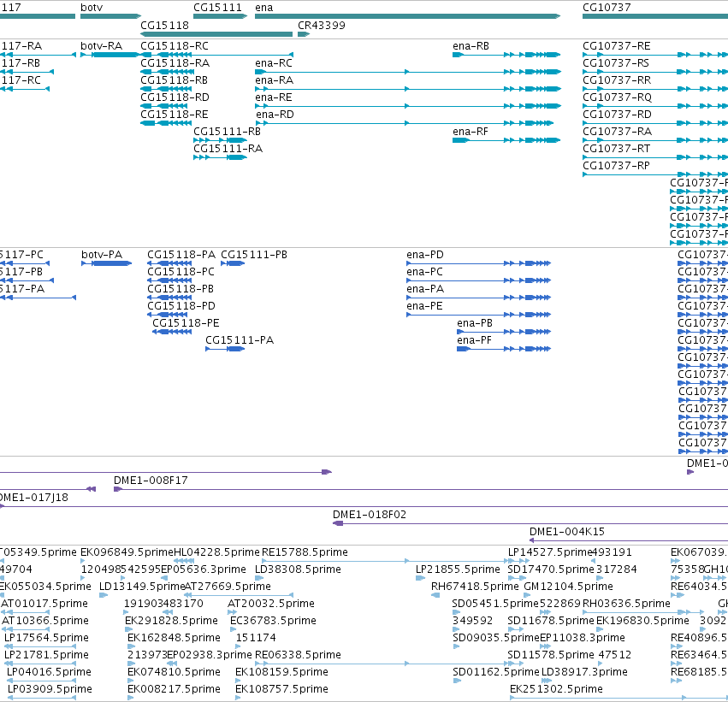The height and width of the screenshot is (702, 728).
Task: Open EST HL04228.5prime
Action: [216, 552]
